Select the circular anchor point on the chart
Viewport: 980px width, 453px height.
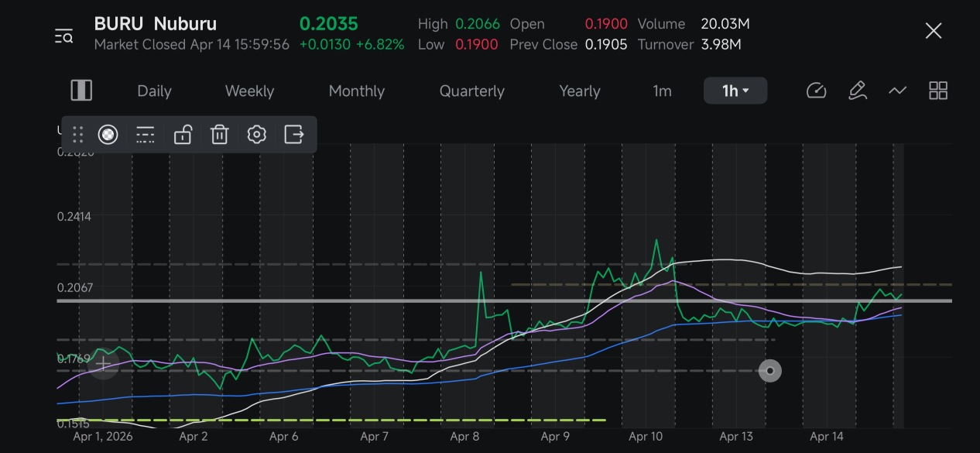(x=769, y=371)
